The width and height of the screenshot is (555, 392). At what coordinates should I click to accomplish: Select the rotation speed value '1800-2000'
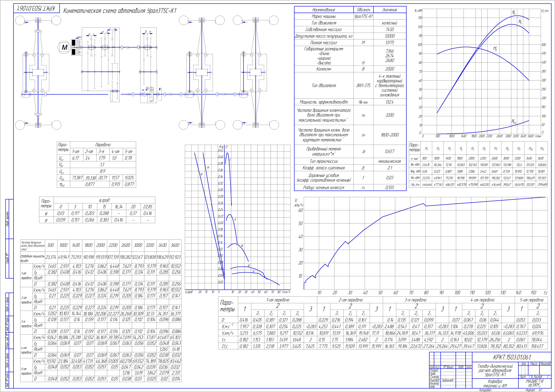pos(390,135)
